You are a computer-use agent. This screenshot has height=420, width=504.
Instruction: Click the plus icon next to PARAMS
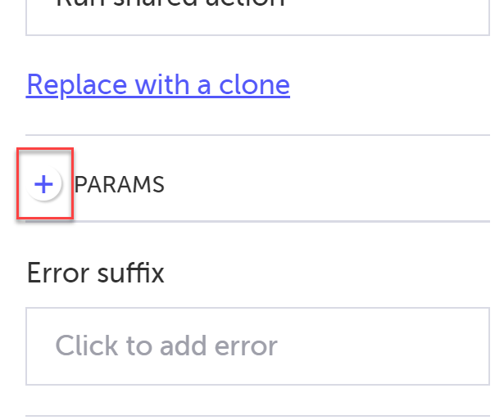(43, 185)
